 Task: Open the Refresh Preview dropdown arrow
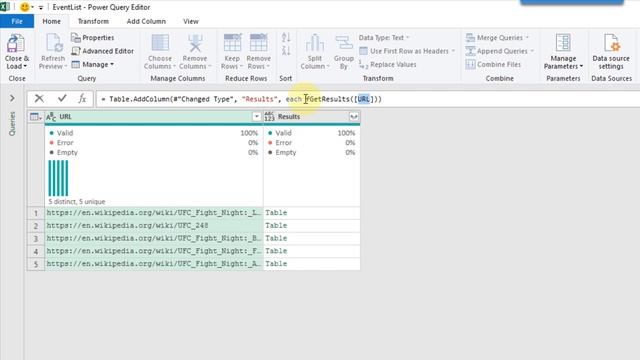click(x=65, y=66)
